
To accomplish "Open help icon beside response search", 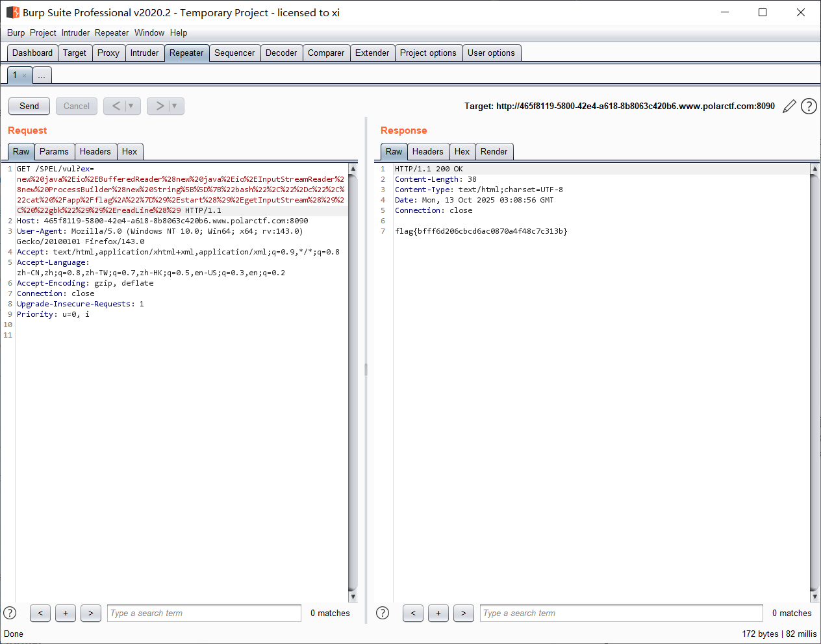I will pyautogui.click(x=383, y=613).
